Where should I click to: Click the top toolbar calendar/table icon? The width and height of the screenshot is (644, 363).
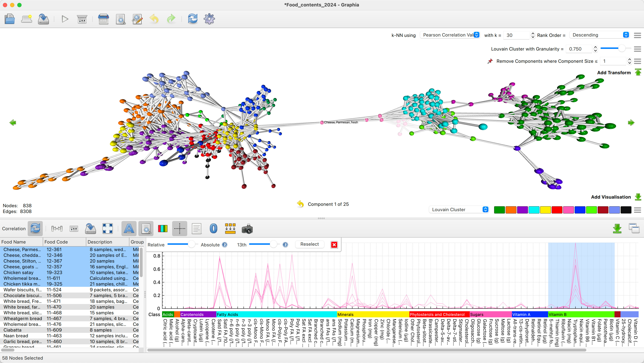[x=82, y=19]
